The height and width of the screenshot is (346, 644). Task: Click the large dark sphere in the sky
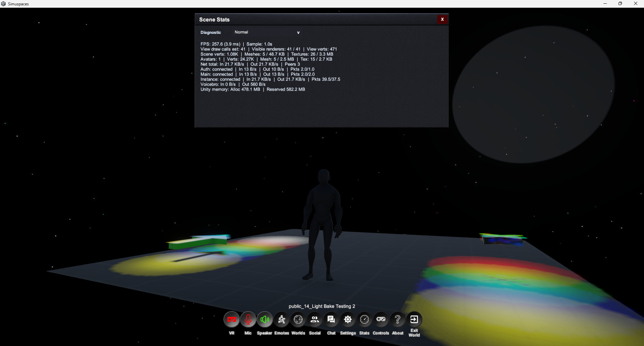pyautogui.click(x=533, y=95)
